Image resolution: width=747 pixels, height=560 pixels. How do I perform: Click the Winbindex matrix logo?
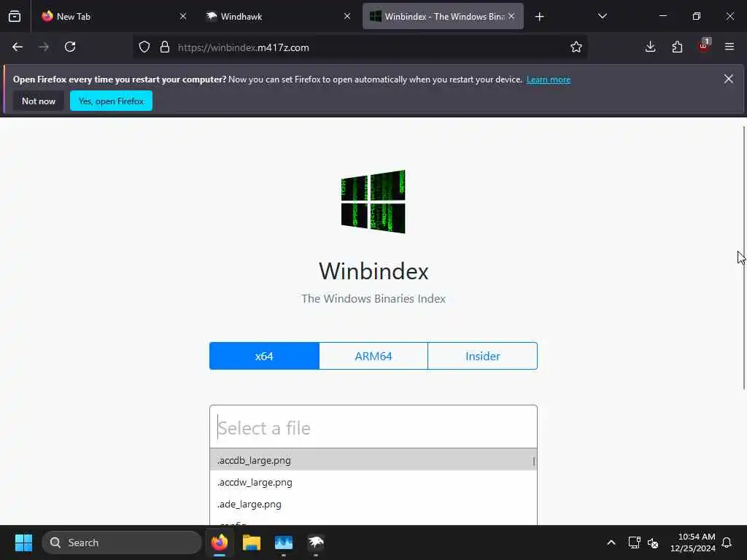point(373,202)
